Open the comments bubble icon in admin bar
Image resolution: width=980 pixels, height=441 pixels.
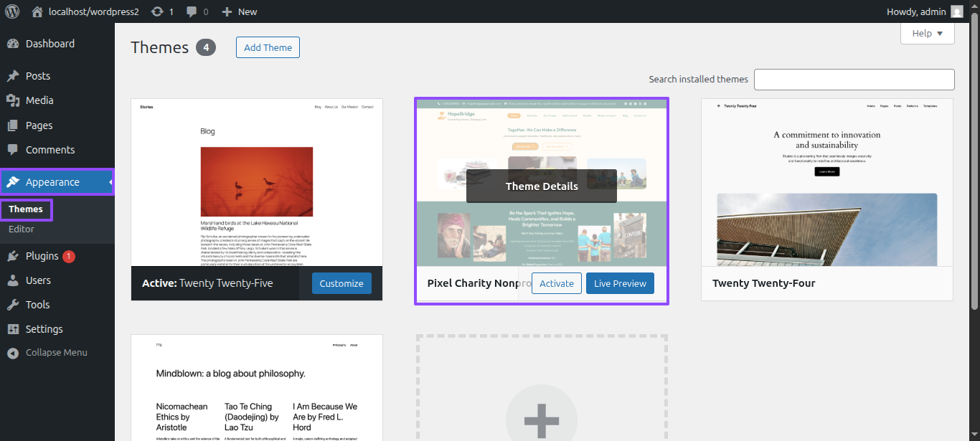(x=192, y=11)
